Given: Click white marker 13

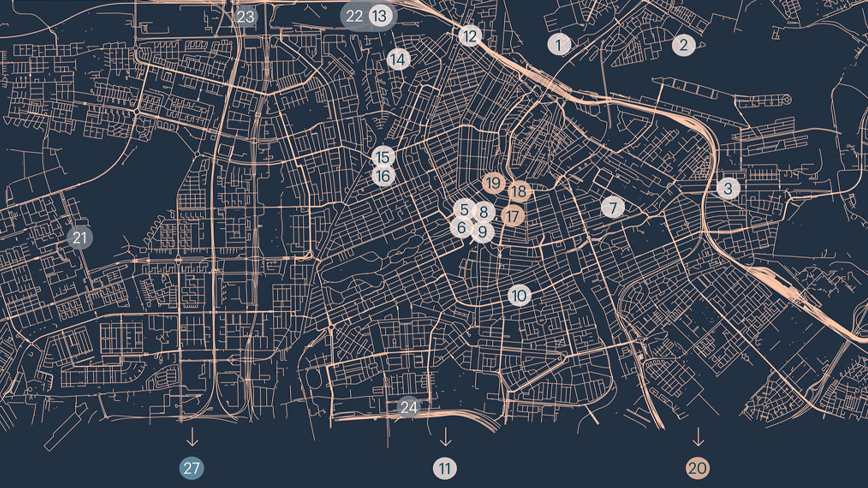Looking at the screenshot, I should [x=381, y=16].
